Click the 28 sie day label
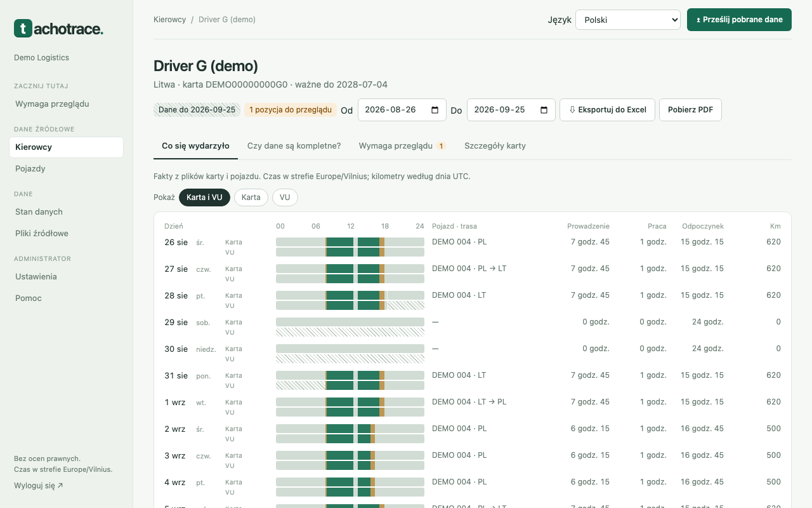The height and width of the screenshot is (508, 812). [176, 295]
